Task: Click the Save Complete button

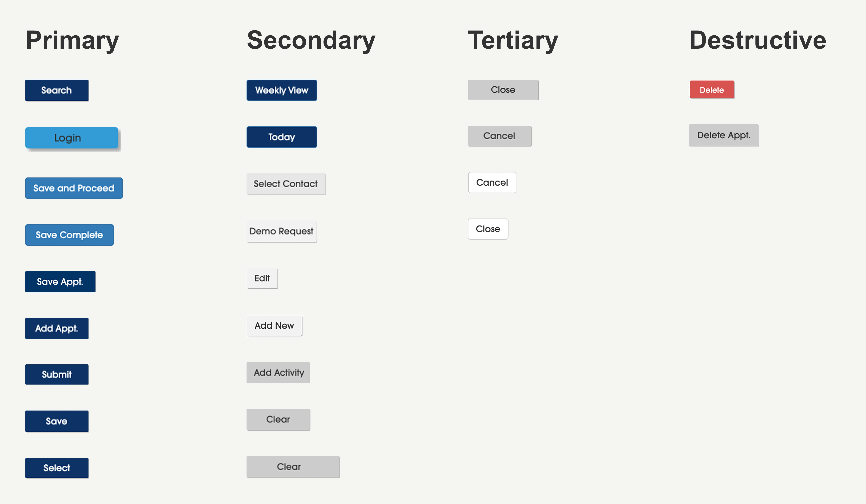Action: (69, 235)
